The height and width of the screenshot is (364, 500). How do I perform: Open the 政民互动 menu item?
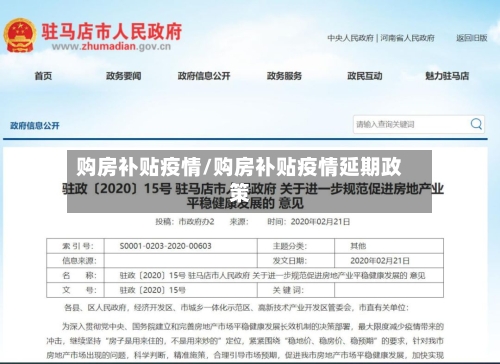tap(365, 76)
